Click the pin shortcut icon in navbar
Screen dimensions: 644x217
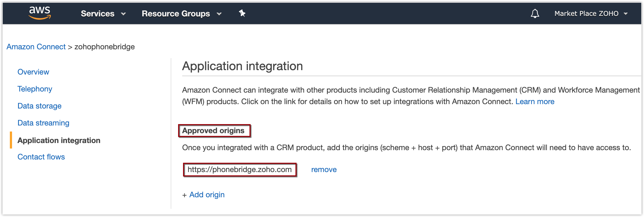242,13
